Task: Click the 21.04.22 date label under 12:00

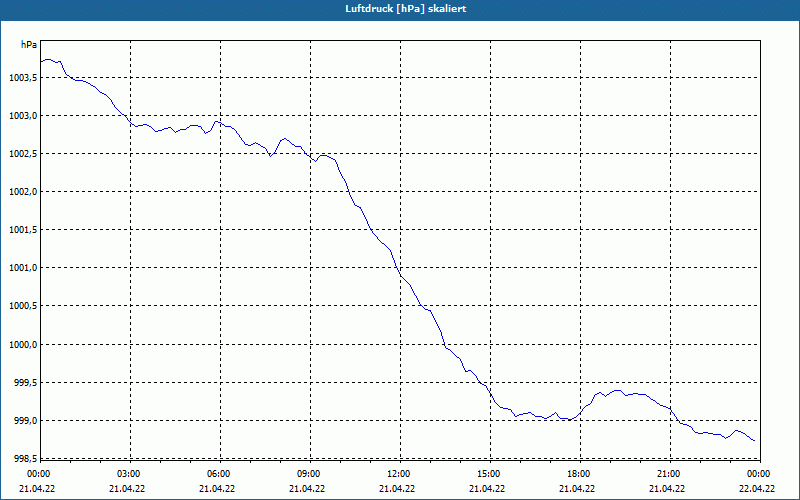Action: (397, 488)
